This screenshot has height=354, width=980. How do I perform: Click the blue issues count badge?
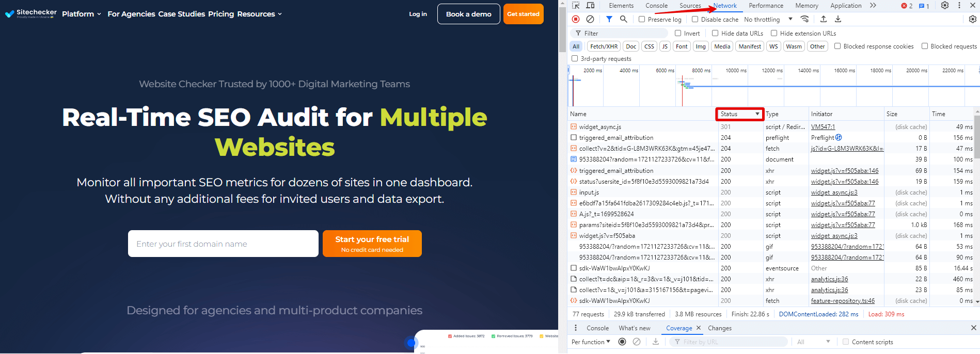coord(924,6)
